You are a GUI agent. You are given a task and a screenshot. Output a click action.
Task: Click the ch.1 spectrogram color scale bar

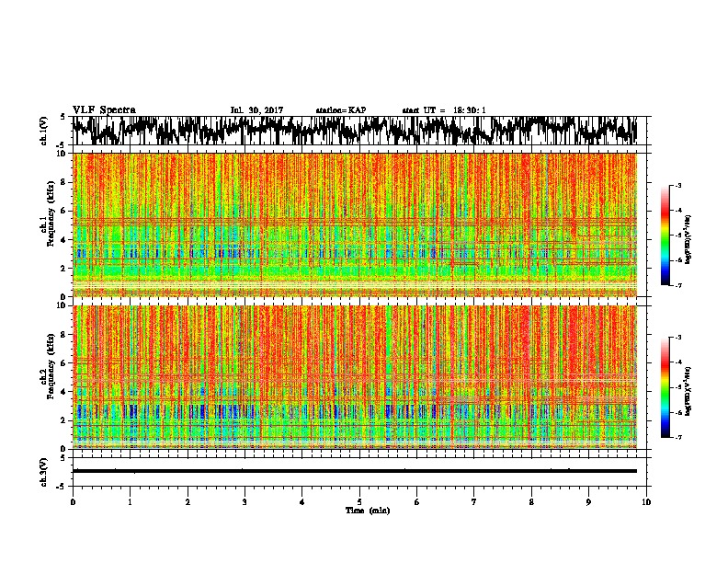pos(665,236)
